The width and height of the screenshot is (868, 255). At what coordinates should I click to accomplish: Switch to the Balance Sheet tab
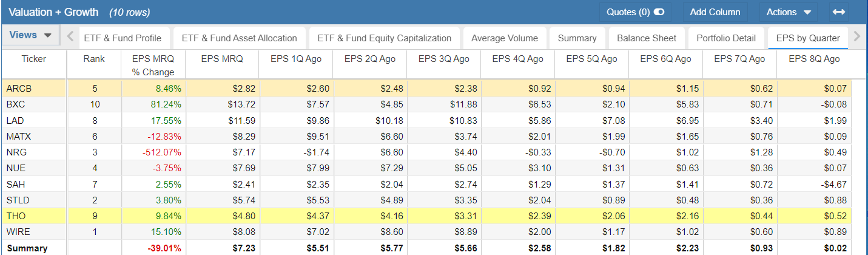(647, 38)
